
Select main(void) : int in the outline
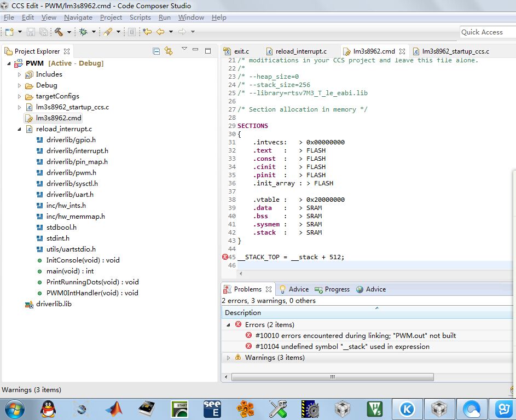point(70,271)
